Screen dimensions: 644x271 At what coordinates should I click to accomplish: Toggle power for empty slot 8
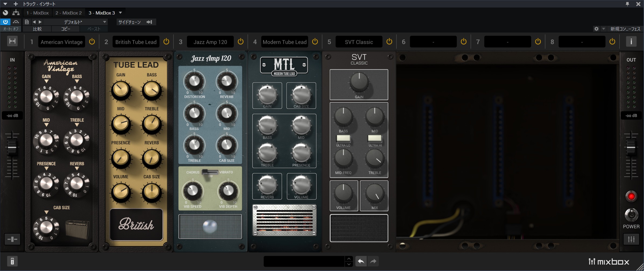(x=612, y=42)
